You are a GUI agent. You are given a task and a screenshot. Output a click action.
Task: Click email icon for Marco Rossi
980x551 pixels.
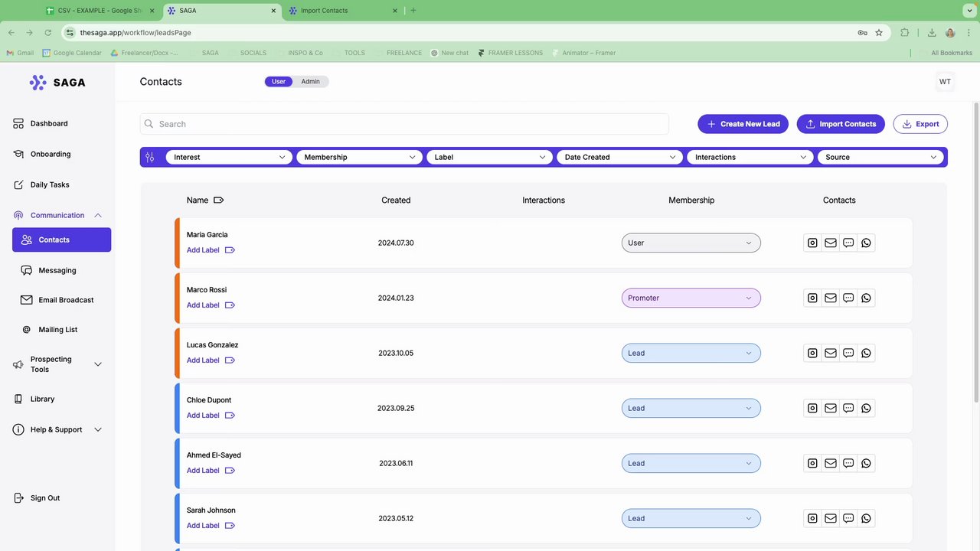point(830,298)
